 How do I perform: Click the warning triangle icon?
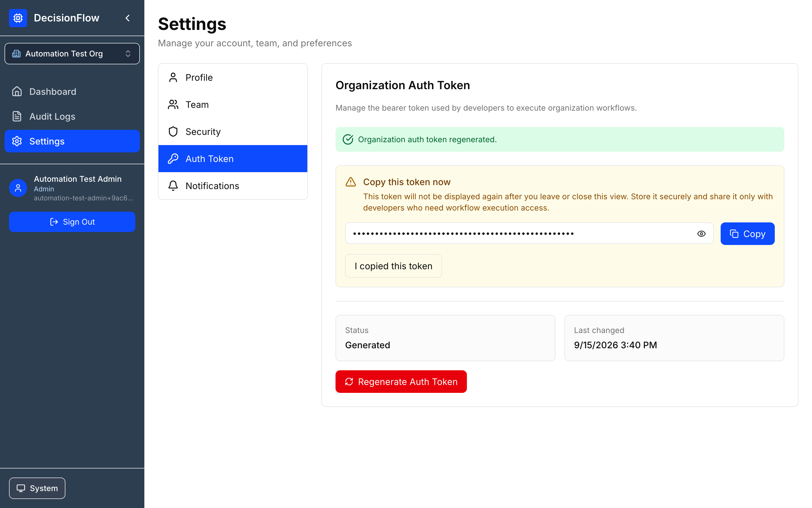pyautogui.click(x=351, y=182)
